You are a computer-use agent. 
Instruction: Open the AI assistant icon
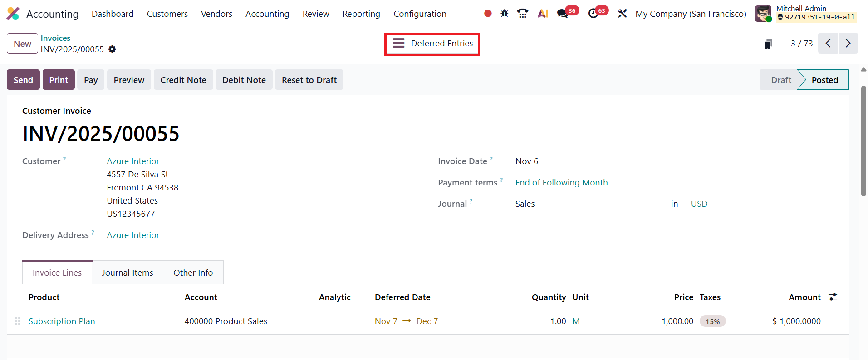pyautogui.click(x=543, y=14)
